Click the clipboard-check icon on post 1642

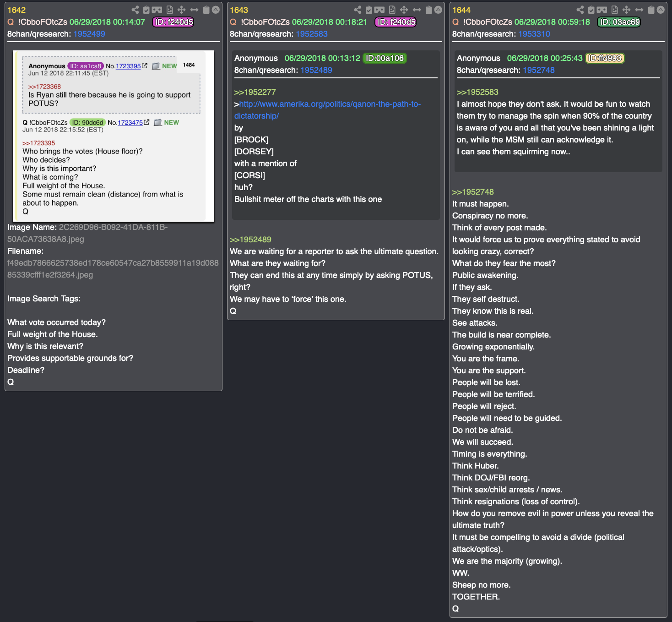(x=146, y=10)
